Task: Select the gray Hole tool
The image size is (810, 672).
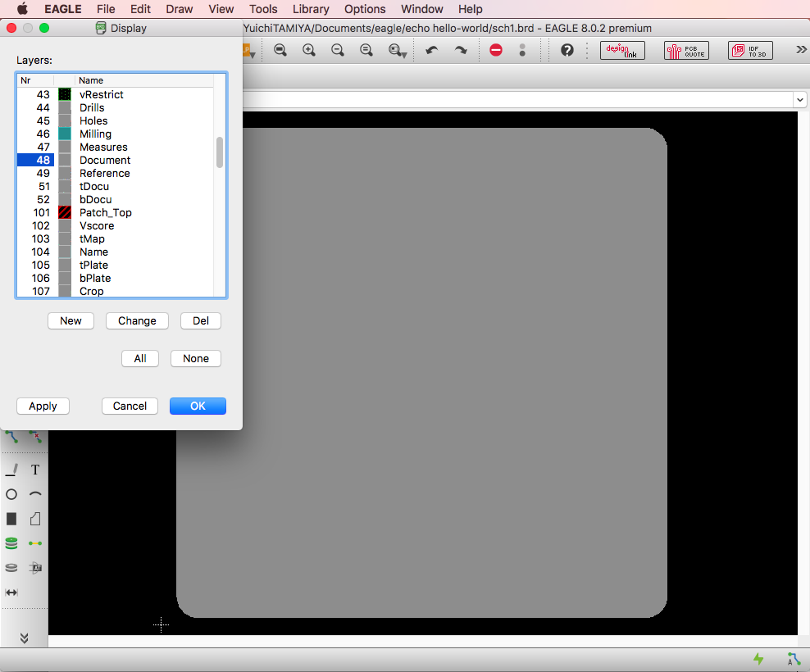Action: pyautogui.click(x=11, y=568)
